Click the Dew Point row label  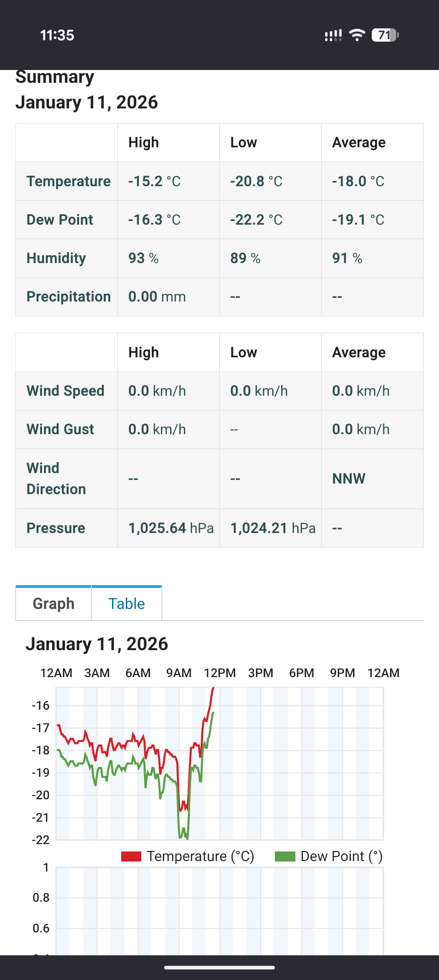tap(60, 220)
